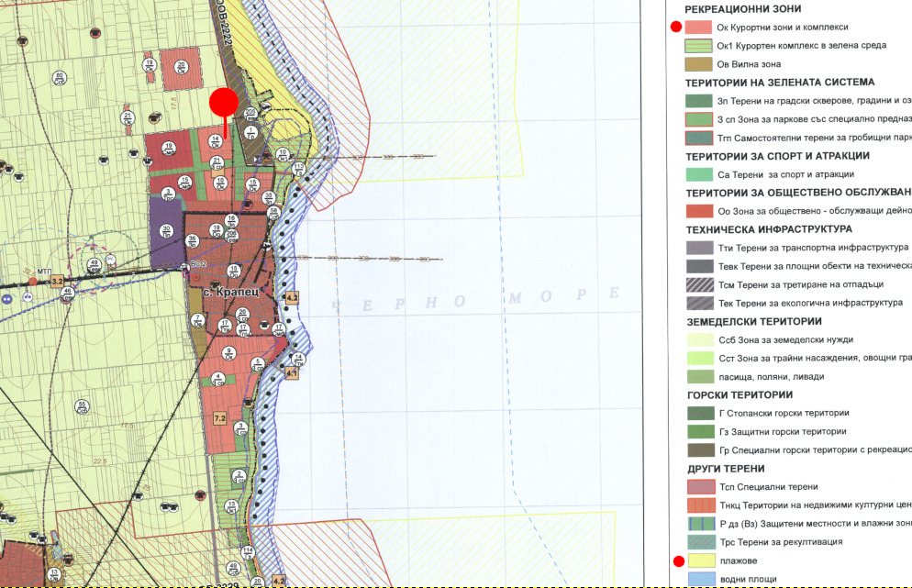
Task: Click the large red location pin on the map
Action: (224, 103)
